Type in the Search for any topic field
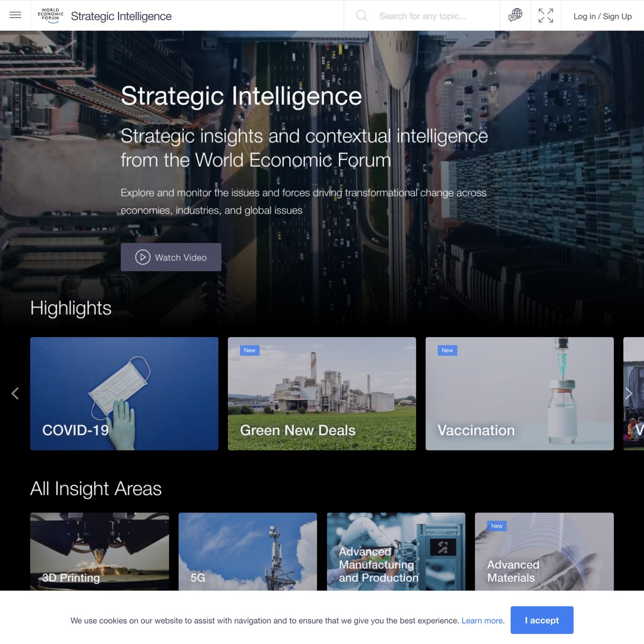 (x=429, y=16)
